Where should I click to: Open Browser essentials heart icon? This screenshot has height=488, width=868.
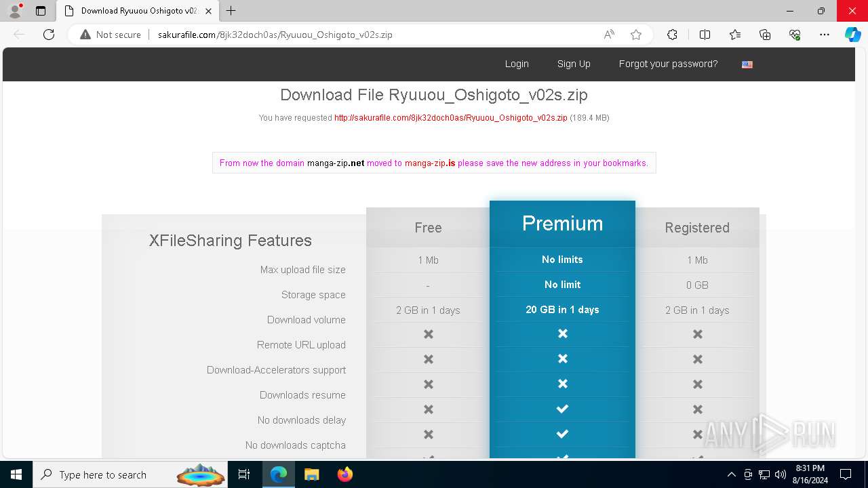[x=795, y=35]
